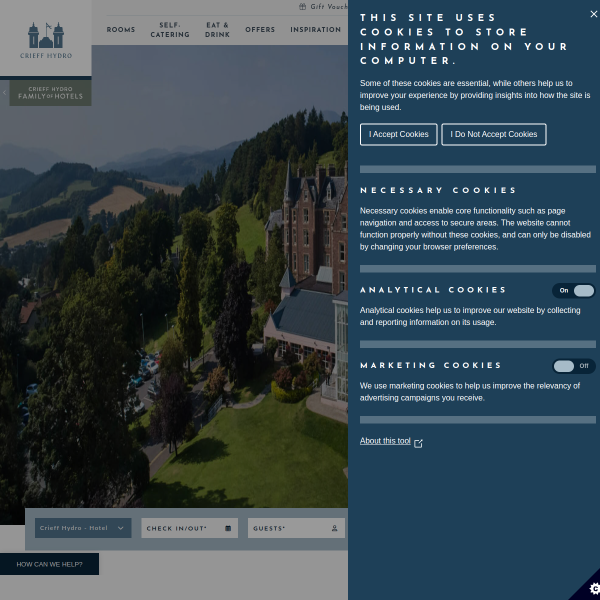Click I Accept Cookies button
Screen dimensions: 600x600
pyautogui.click(x=398, y=134)
